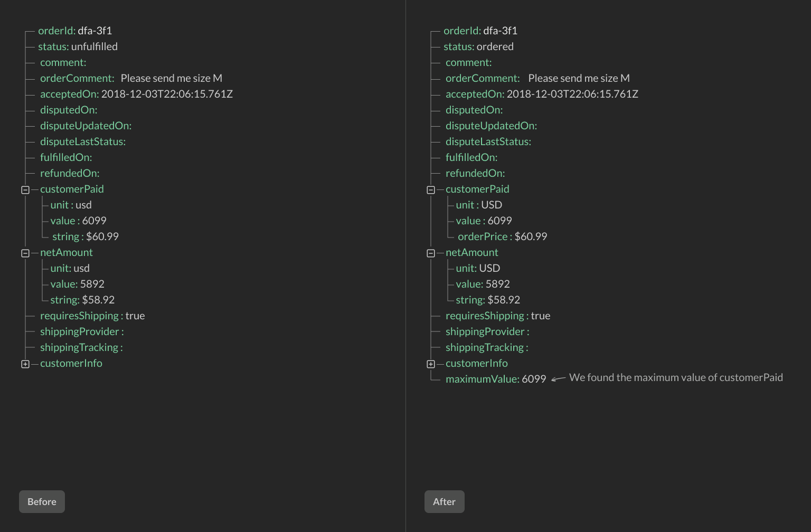
Task: Select orderId key in Before tree
Action: (x=56, y=31)
